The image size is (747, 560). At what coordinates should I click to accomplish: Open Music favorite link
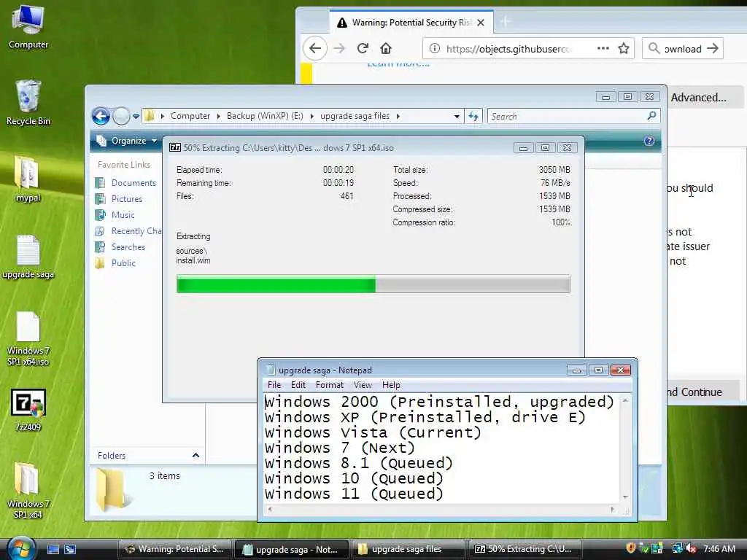click(x=123, y=215)
